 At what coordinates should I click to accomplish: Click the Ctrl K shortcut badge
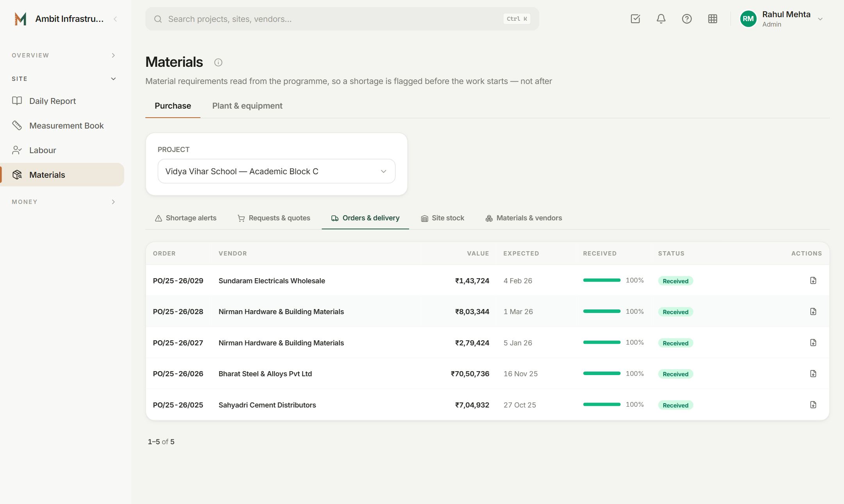517,19
